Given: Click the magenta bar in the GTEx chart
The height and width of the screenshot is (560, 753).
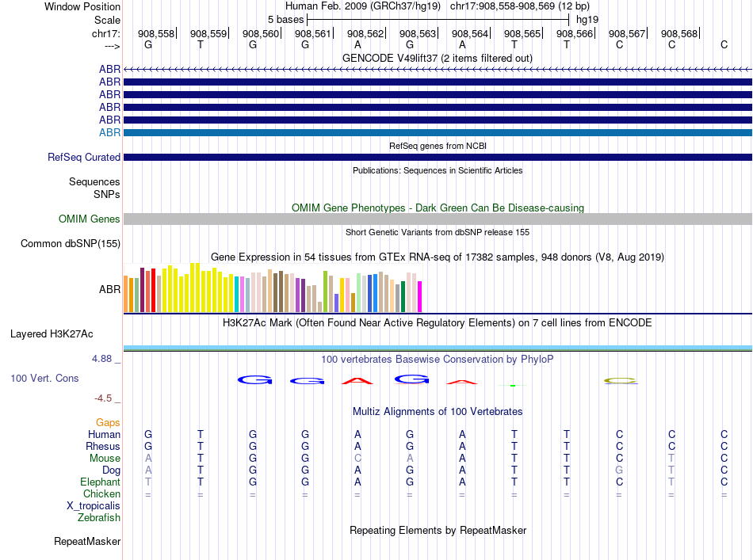Looking at the screenshot, I should click(x=420, y=296).
